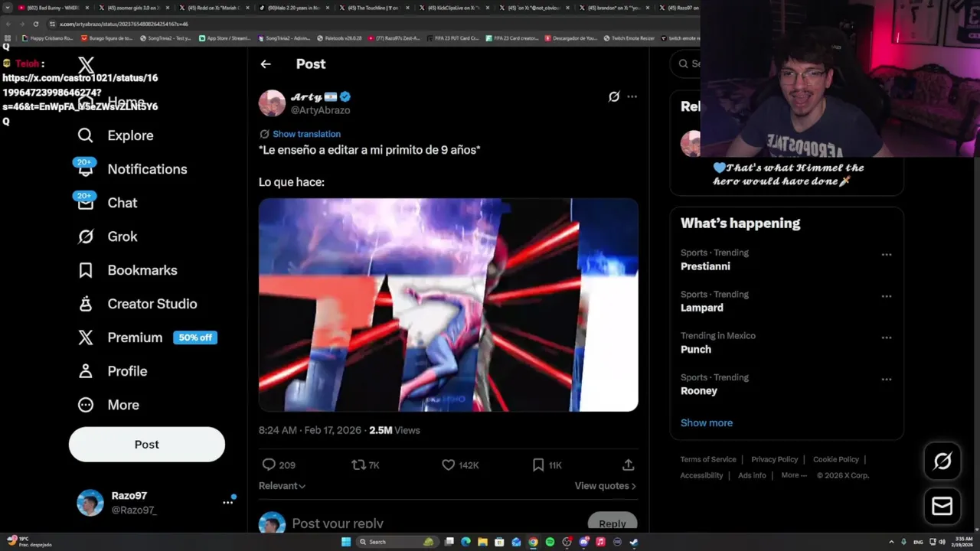Image resolution: width=980 pixels, height=551 pixels.
Task: Open Bookmarks in the sidebar
Action: 127,270
